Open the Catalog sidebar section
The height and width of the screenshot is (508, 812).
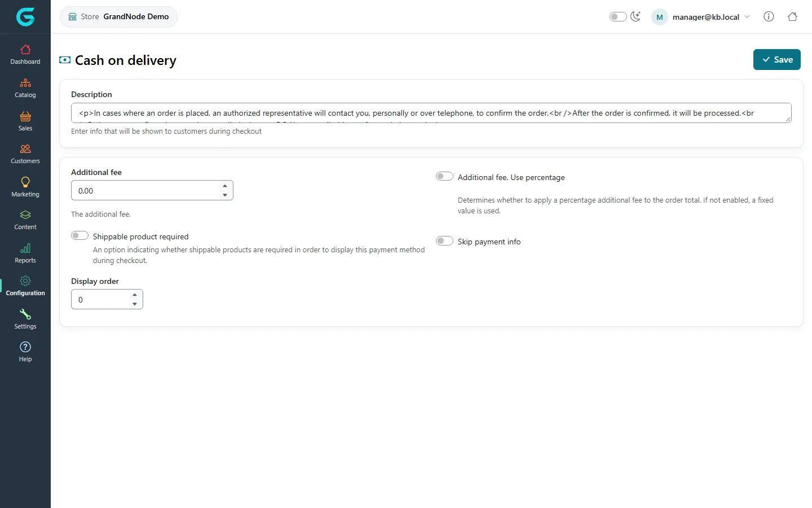pyautogui.click(x=25, y=88)
